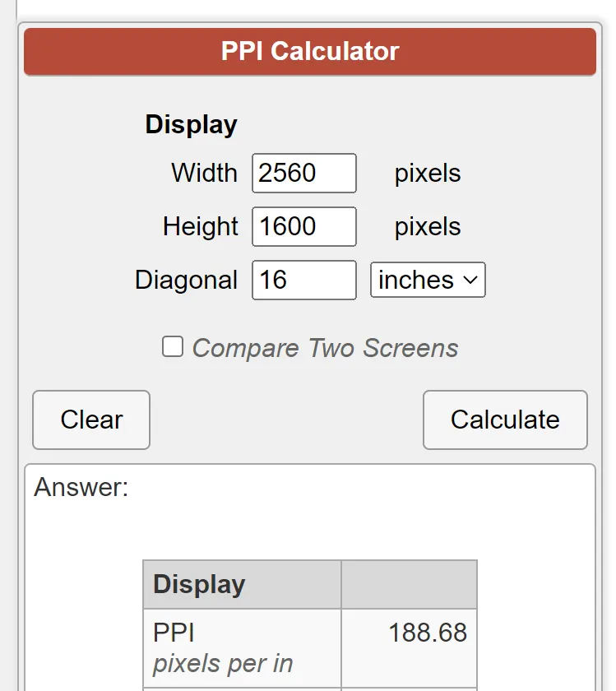Focus the Diagonal field showing 16
This screenshot has width=616, height=691.
(x=304, y=281)
